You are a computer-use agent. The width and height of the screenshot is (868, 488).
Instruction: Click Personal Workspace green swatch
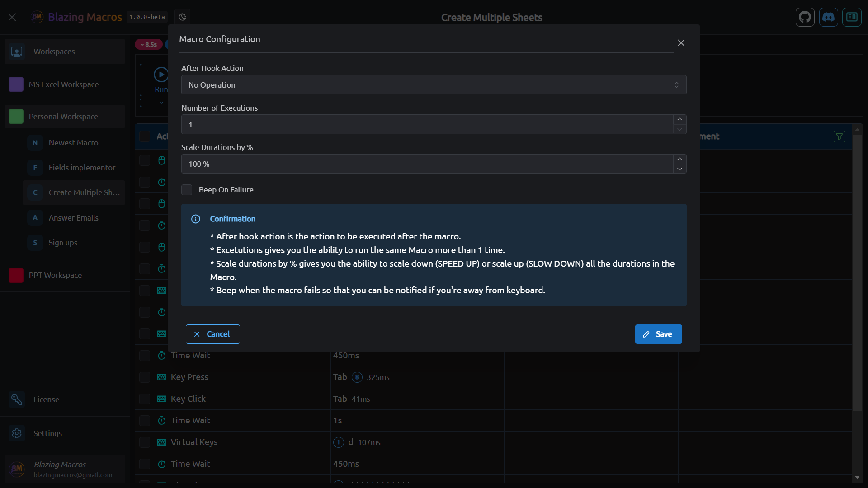[16, 117]
